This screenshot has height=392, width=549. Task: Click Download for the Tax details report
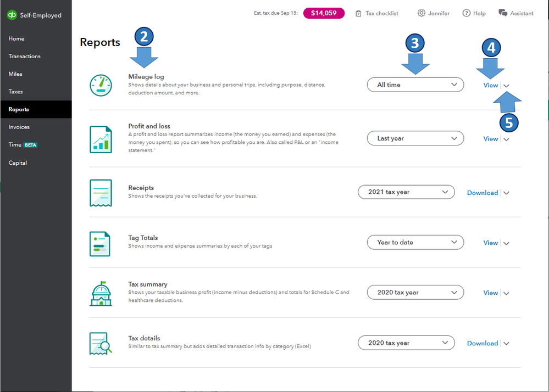[x=483, y=343]
